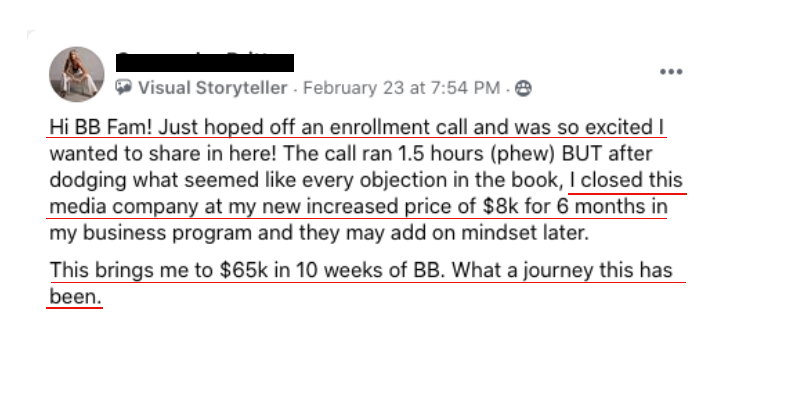
Task: Click the final underlined word 'been.'
Action: tap(76, 297)
